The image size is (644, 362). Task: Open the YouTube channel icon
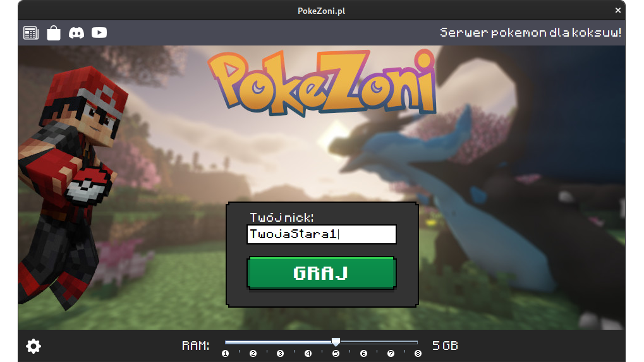pos(99,32)
